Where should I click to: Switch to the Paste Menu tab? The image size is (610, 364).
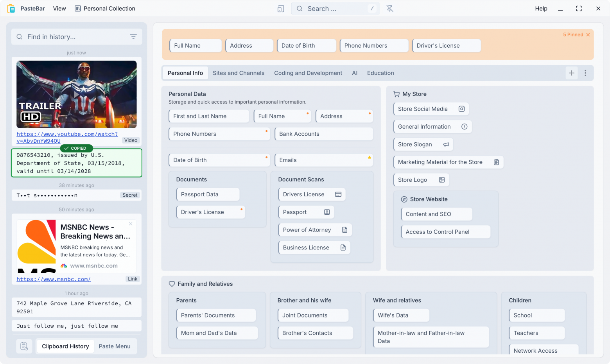point(115,346)
